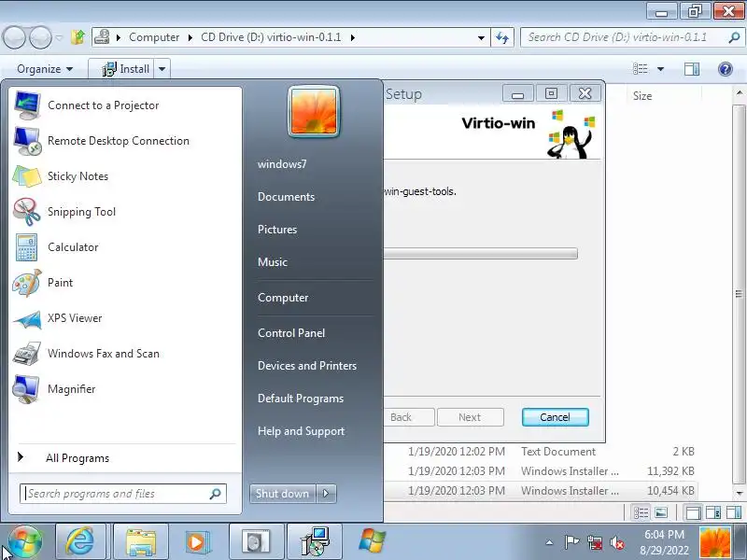Viewport: 747px width, 560px height.
Task: Focus Search programs and files box
Action: [x=123, y=494]
